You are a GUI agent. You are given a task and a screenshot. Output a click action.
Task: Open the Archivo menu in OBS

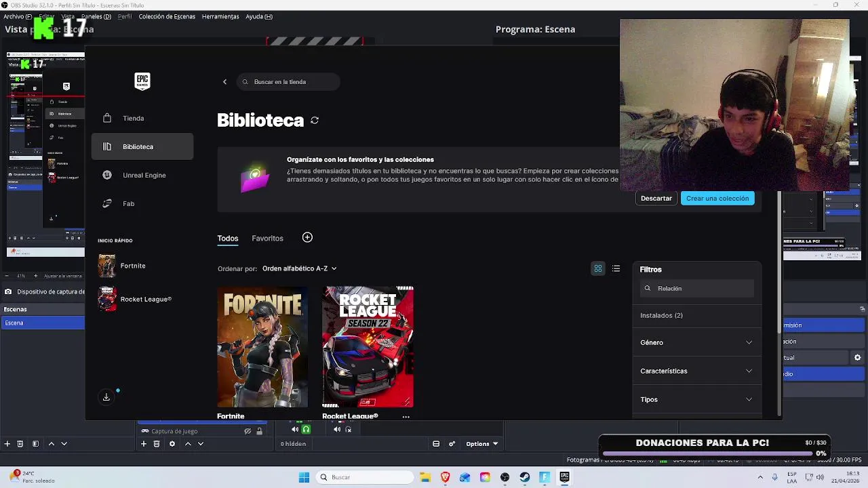pos(18,16)
